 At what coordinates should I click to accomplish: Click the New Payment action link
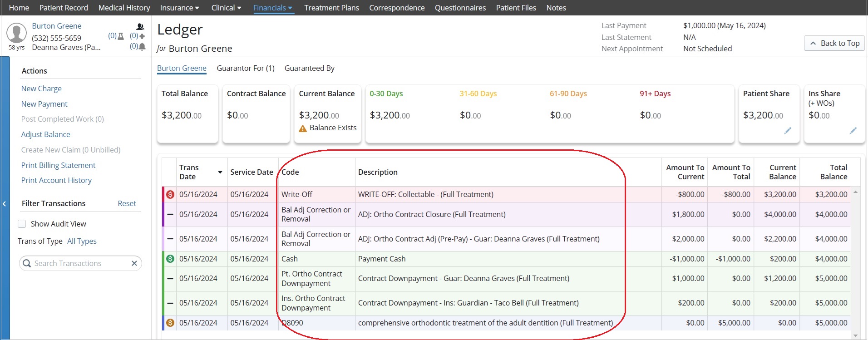(44, 104)
